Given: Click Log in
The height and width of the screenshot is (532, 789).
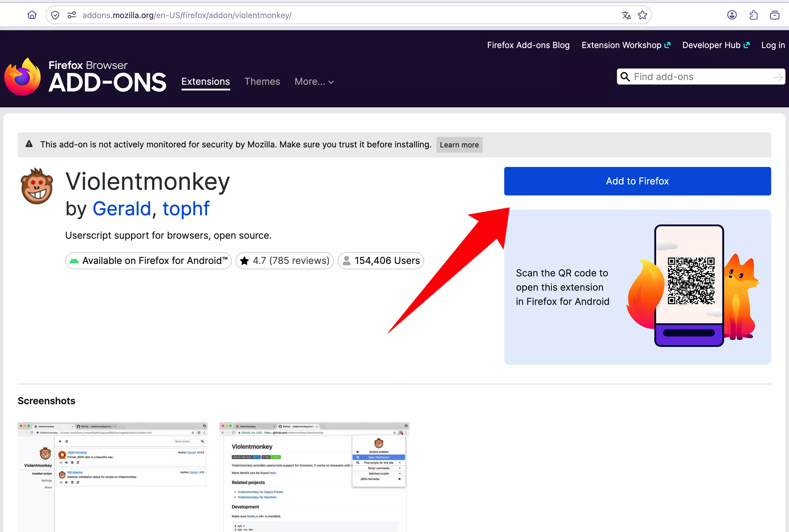Looking at the screenshot, I should coord(773,45).
